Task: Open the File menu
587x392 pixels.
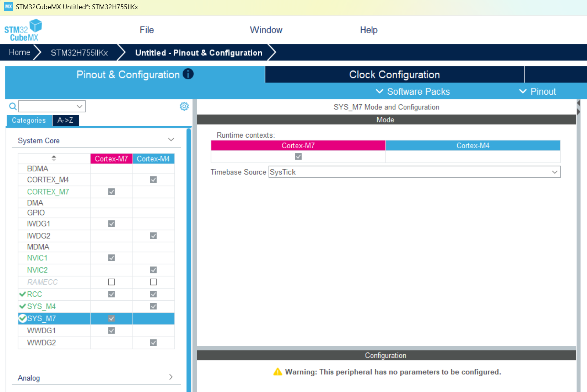Action: [x=147, y=30]
